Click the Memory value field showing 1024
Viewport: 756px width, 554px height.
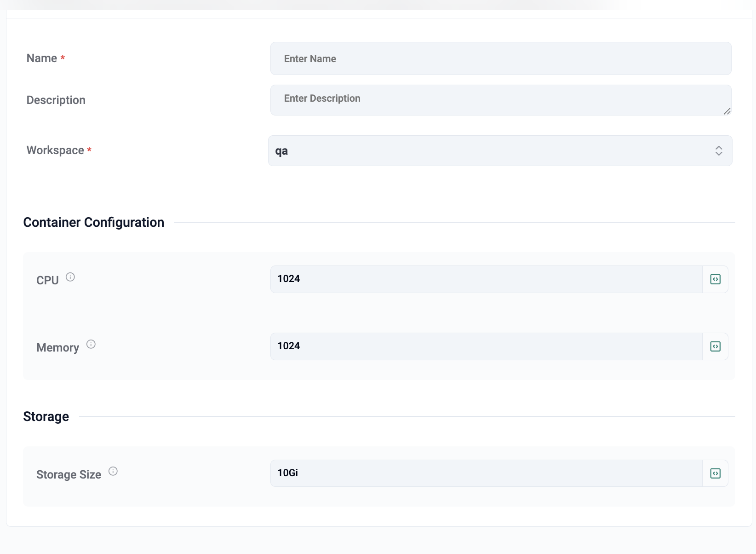(x=486, y=346)
